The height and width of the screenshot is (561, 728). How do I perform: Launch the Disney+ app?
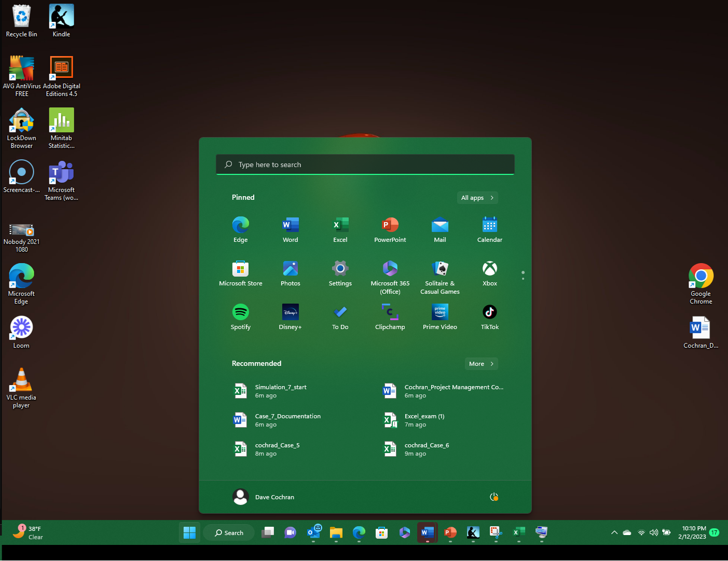(x=290, y=317)
